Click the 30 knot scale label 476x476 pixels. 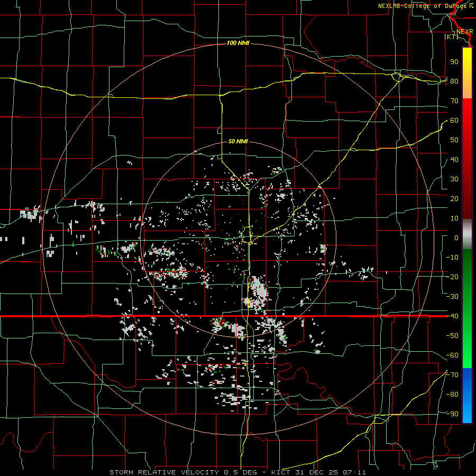tap(454, 179)
